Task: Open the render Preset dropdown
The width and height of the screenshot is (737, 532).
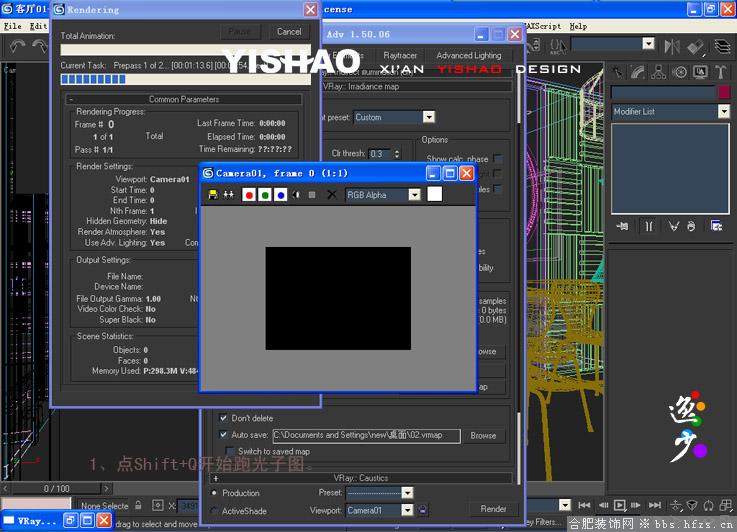Action: pyautogui.click(x=408, y=493)
